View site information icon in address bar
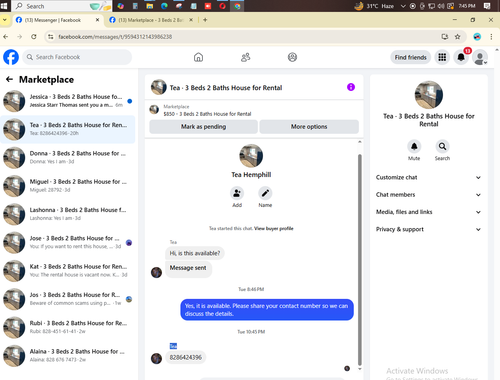The width and height of the screenshot is (500, 380). (51, 37)
